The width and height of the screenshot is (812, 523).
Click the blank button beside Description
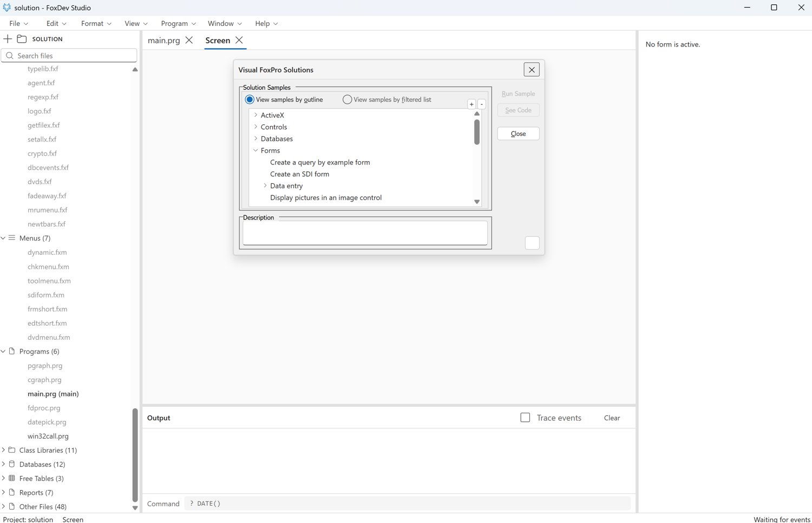click(532, 243)
